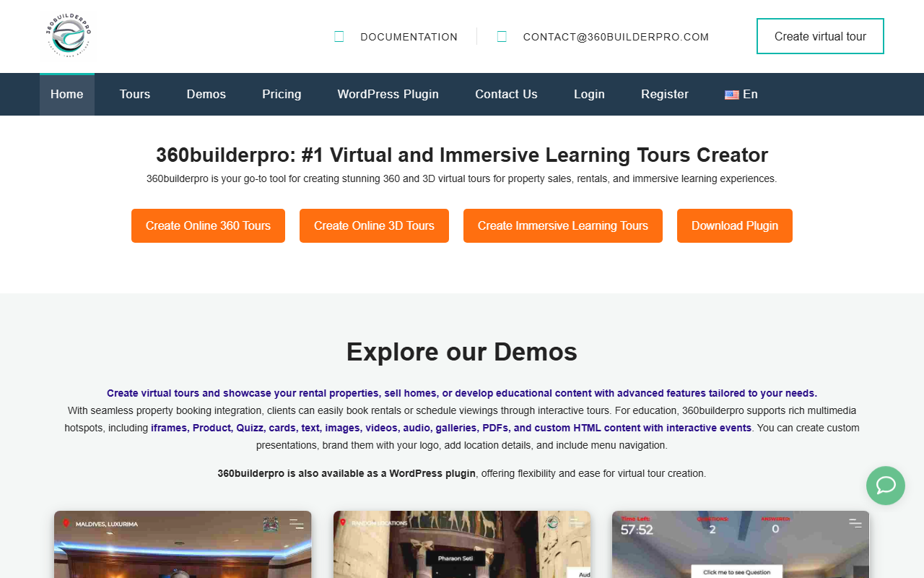Screen dimensions: 924x578
Task: Click the US flag language icon
Action: (732, 95)
